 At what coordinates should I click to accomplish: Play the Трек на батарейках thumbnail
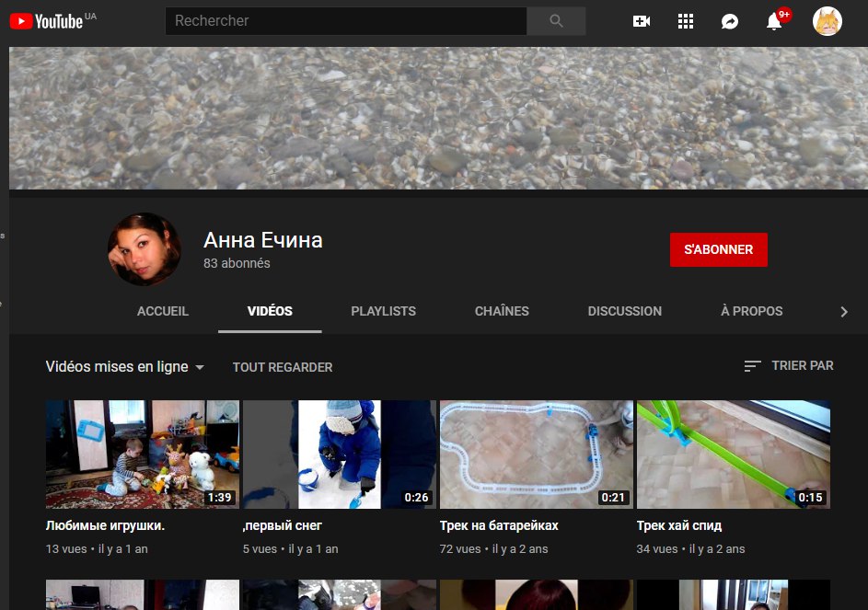[537, 455]
